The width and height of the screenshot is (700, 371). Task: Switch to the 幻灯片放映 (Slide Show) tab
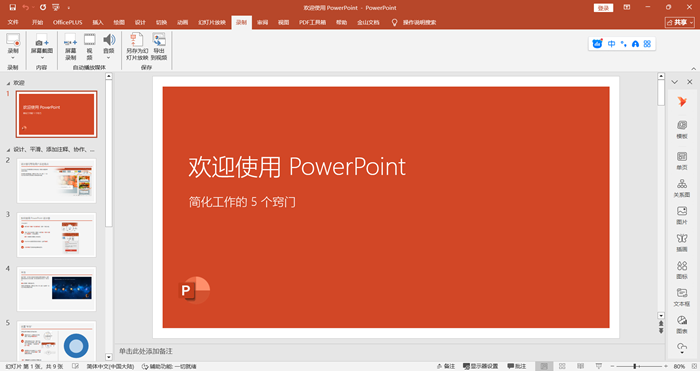pyautogui.click(x=212, y=22)
